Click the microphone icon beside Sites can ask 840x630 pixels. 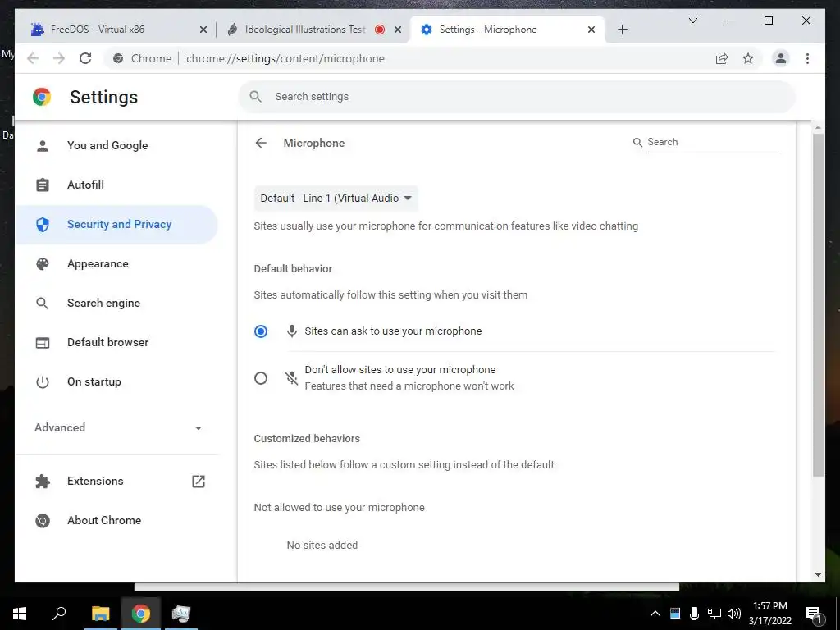[x=291, y=331]
